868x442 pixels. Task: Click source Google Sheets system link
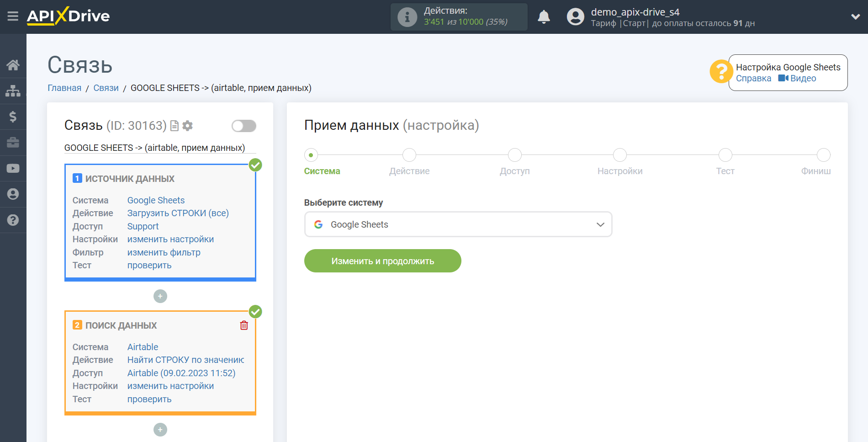(x=156, y=200)
